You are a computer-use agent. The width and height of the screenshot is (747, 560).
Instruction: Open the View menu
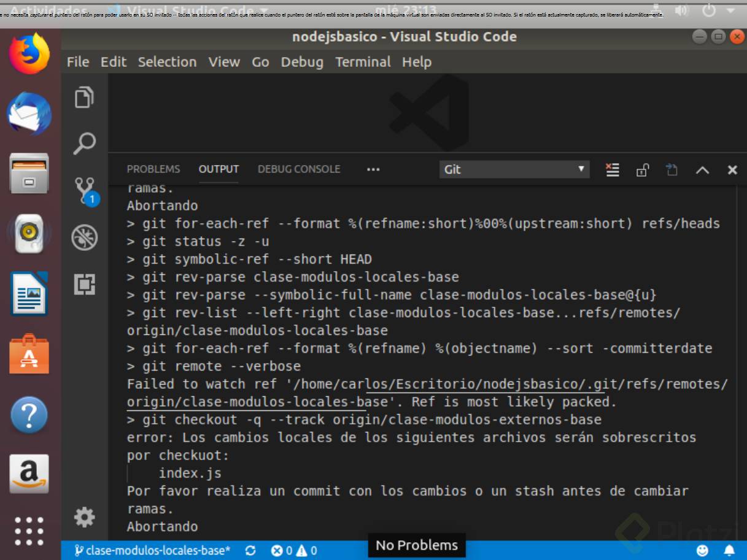224,62
